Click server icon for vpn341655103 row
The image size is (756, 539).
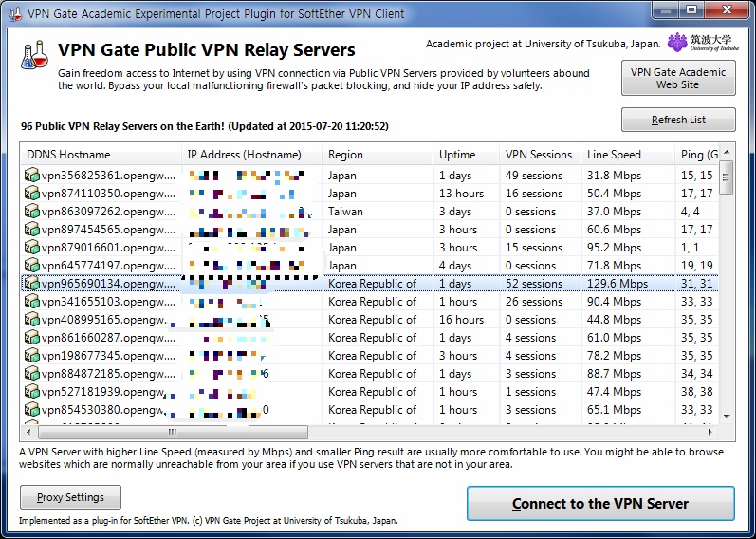pyautogui.click(x=32, y=301)
